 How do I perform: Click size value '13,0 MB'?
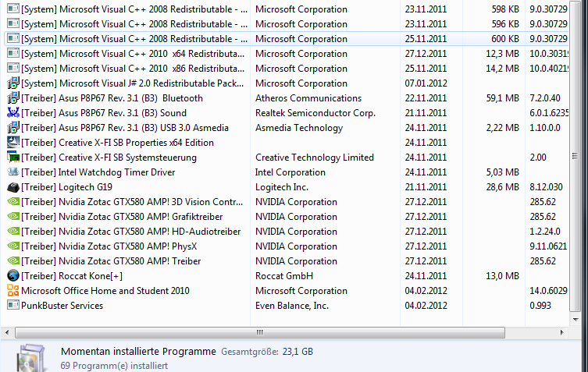point(503,276)
